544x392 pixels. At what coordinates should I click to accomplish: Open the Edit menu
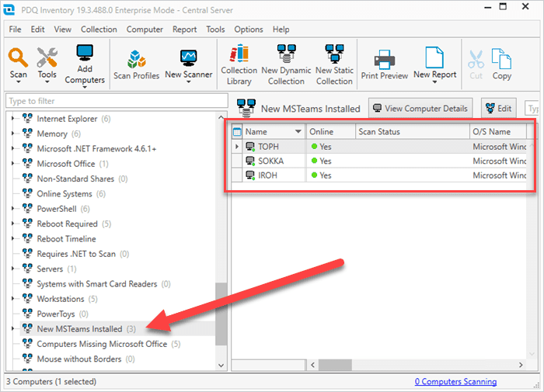[37, 29]
